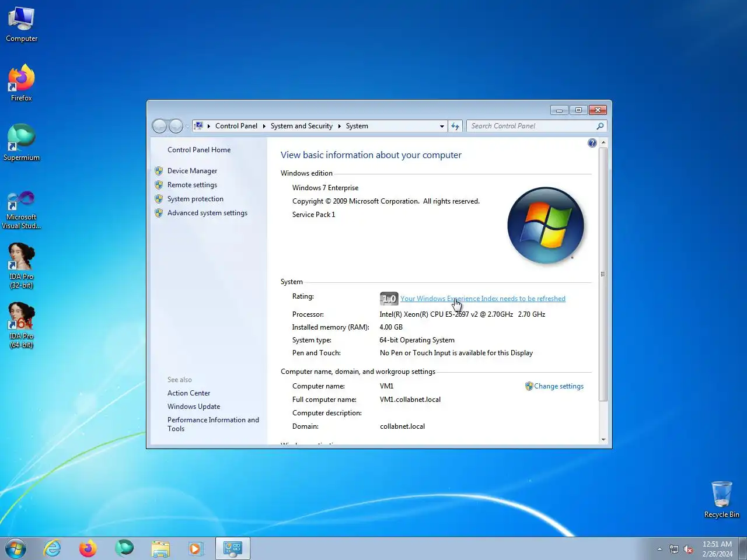The height and width of the screenshot is (560, 747).
Task: Click Control Panel taskbar button
Action: [x=233, y=548]
